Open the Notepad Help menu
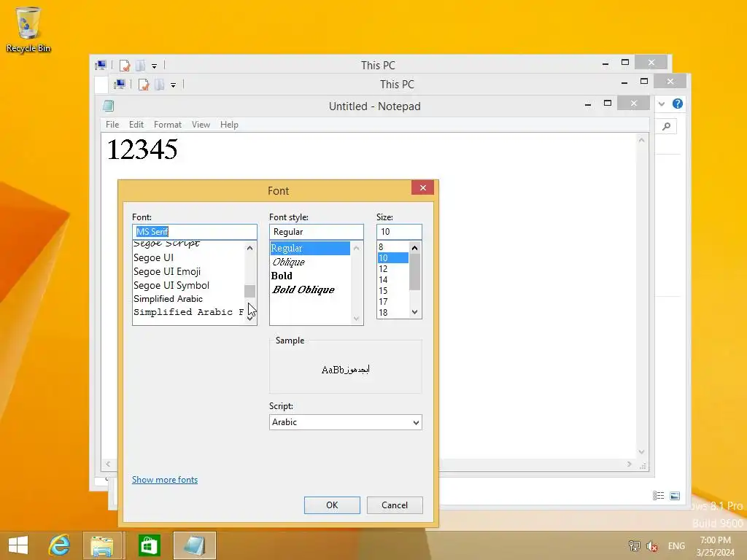747x560 pixels. (x=229, y=124)
